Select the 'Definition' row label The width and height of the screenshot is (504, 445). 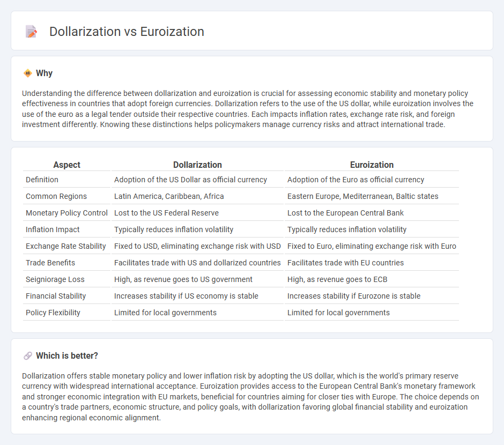pos(42,180)
